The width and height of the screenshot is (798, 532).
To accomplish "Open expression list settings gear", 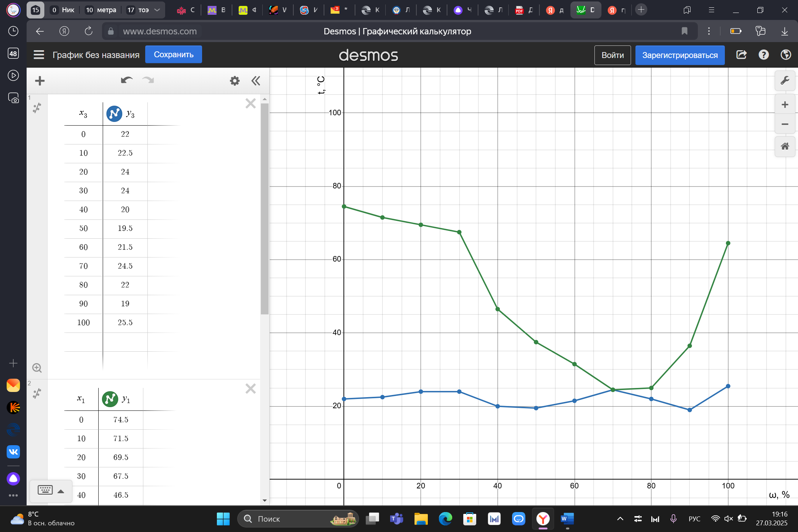I will pos(235,81).
